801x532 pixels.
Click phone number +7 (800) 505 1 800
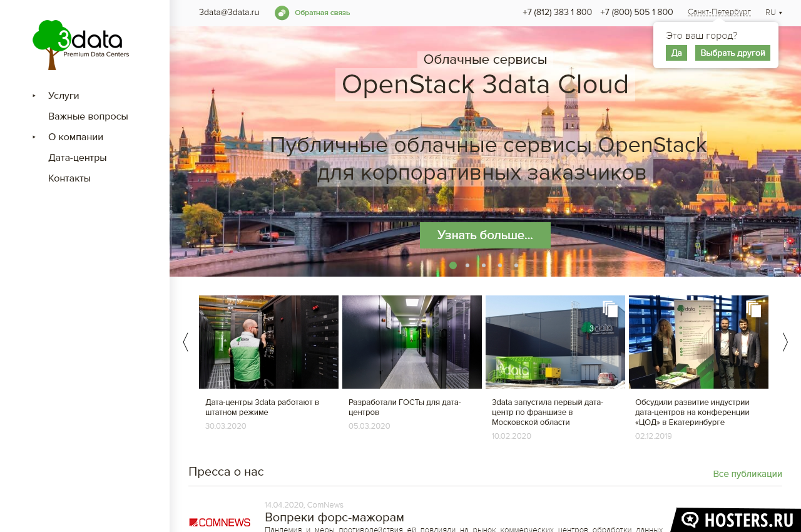(636, 12)
